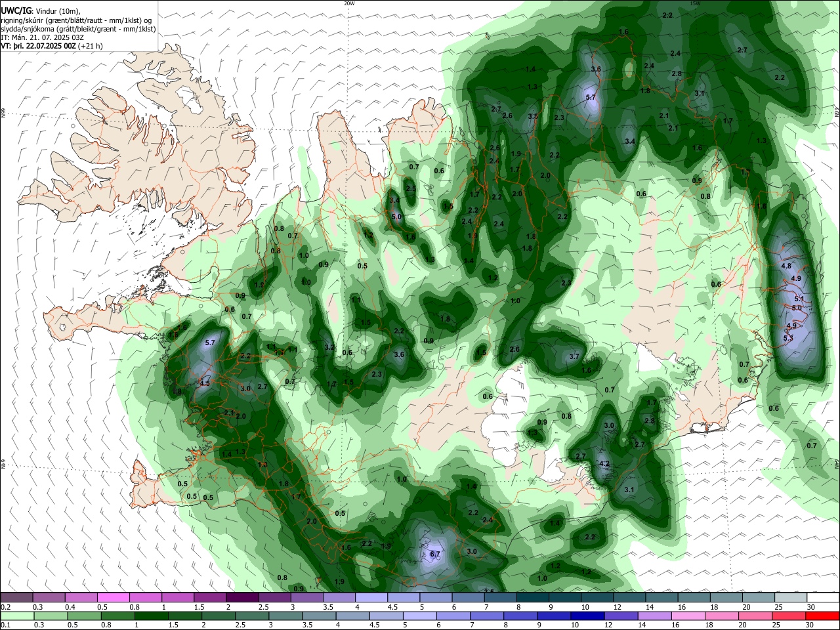
Task: Select the lower legend swatch between 2.5 and 3
Action: [x=252, y=616]
